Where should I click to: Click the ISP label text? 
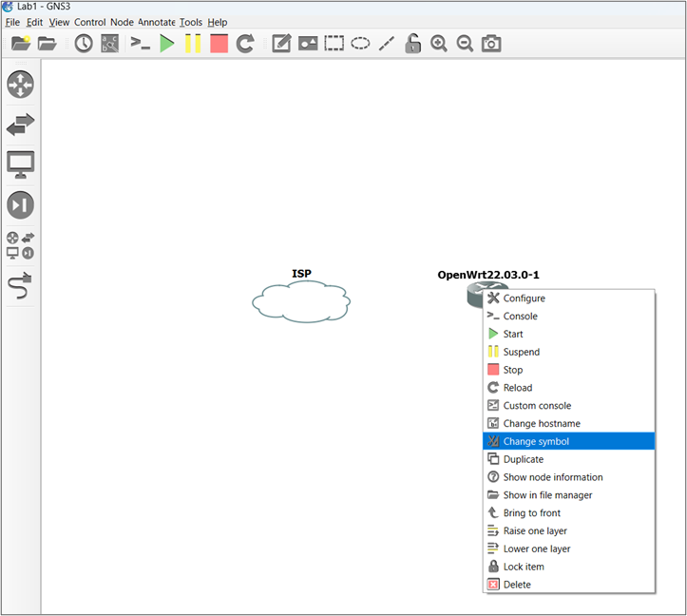(301, 274)
